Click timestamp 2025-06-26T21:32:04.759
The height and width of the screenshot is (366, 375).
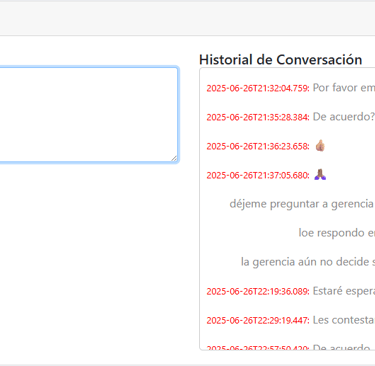coord(258,88)
